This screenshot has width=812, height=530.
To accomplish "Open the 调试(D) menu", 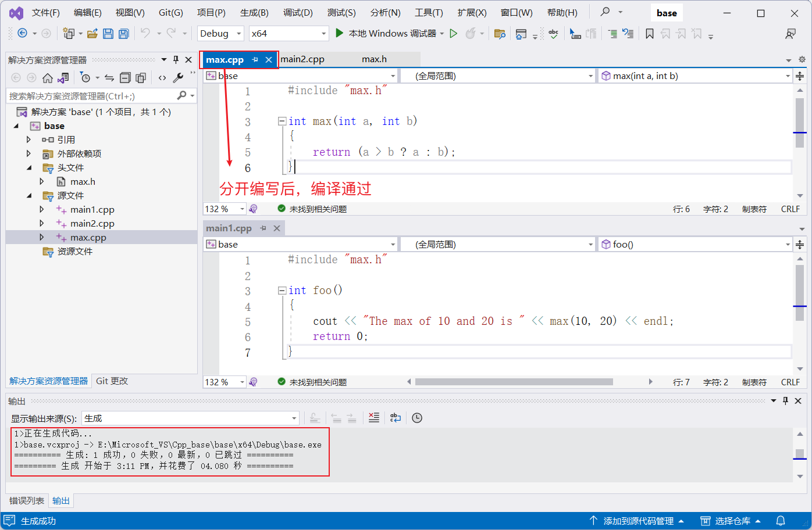I will 298,12.
